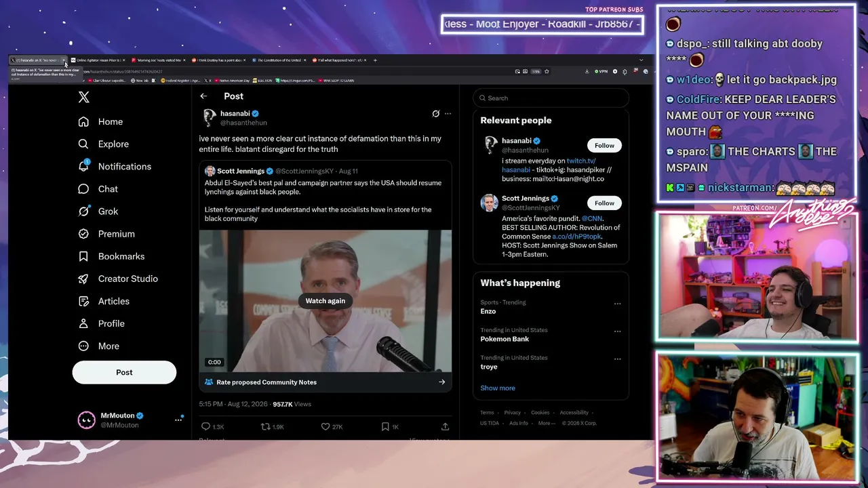The height and width of the screenshot is (488, 868).
Task: Share the post with the share icon
Action: click(x=445, y=426)
